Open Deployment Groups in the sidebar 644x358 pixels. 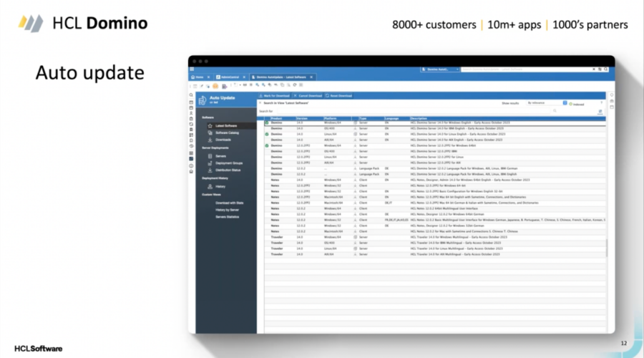coord(229,163)
